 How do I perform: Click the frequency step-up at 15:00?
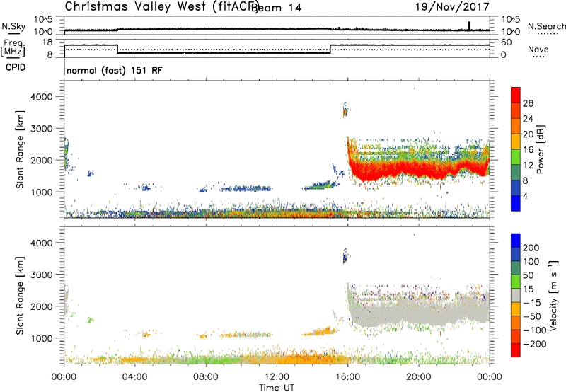pyautogui.click(x=330, y=49)
